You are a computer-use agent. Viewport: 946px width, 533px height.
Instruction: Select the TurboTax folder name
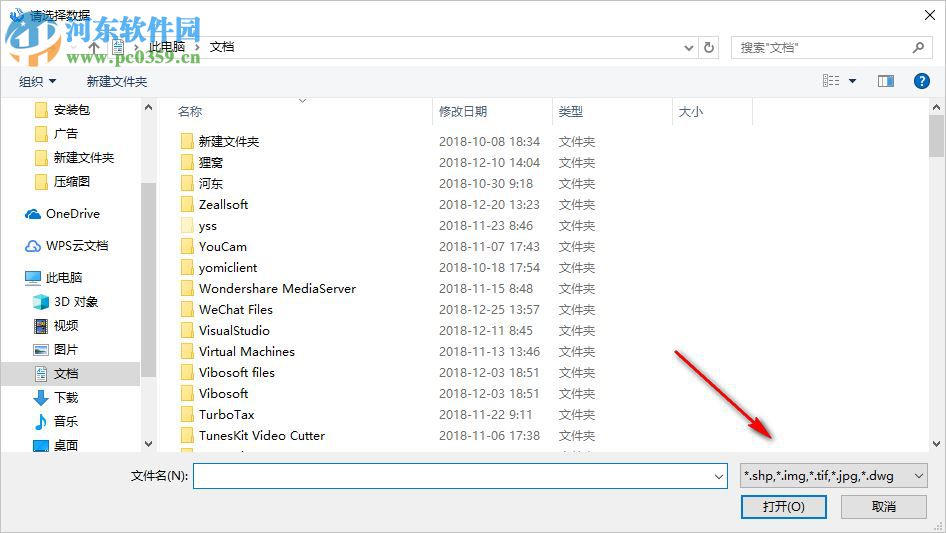[x=227, y=415]
